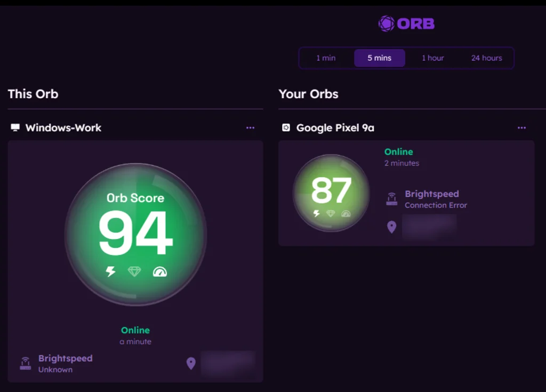The height and width of the screenshot is (392, 546).
Task: Click the speedometer icon in Windows-Work orb
Action: click(x=159, y=271)
